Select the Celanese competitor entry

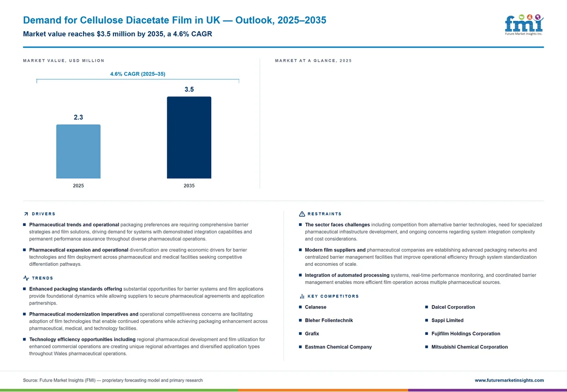tap(316, 307)
